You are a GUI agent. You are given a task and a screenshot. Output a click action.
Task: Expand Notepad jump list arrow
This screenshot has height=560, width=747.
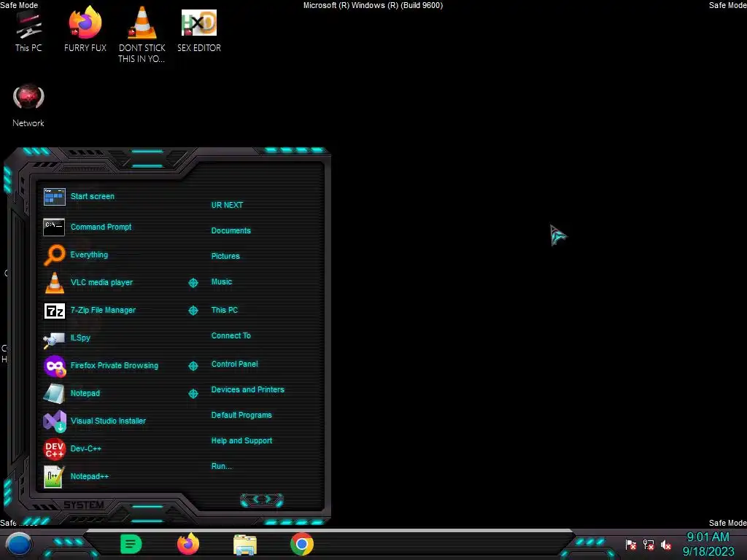click(x=193, y=393)
